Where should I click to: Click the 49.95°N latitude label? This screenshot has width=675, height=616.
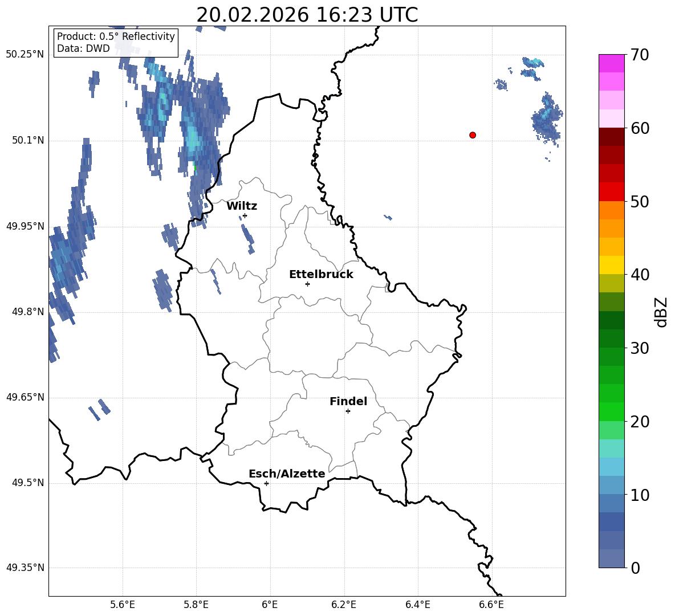click(x=25, y=226)
